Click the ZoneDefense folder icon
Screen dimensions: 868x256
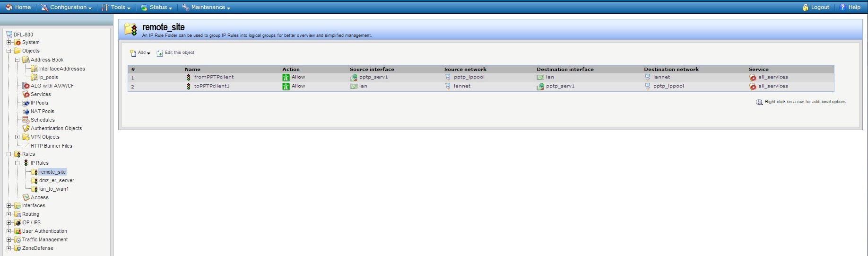17,248
